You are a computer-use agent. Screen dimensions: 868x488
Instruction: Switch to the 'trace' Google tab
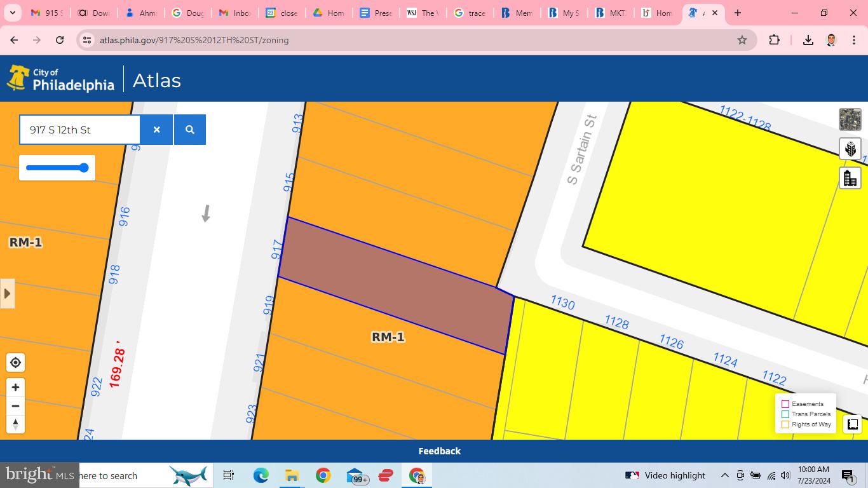pos(470,13)
